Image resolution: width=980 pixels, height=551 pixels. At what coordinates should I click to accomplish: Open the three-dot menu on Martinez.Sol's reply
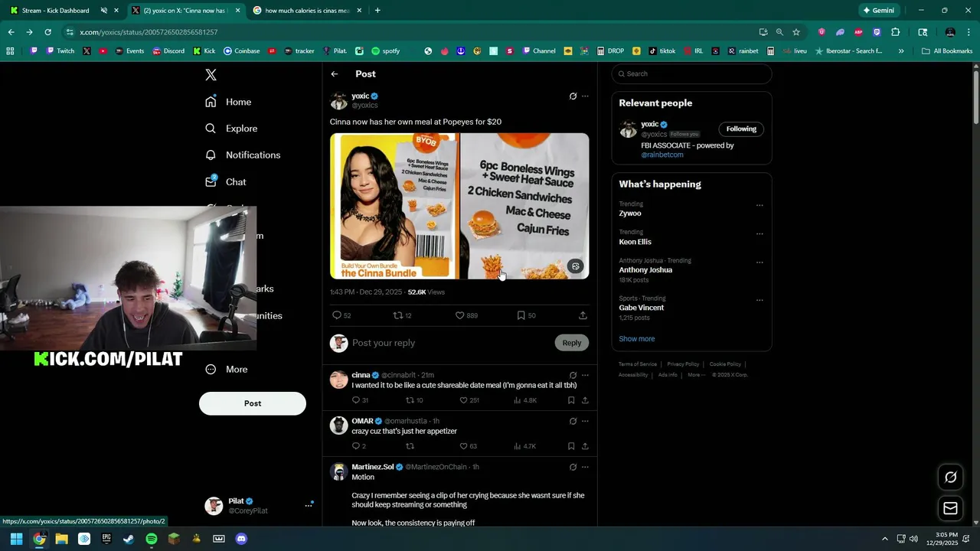pyautogui.click(x=585, y=468)
